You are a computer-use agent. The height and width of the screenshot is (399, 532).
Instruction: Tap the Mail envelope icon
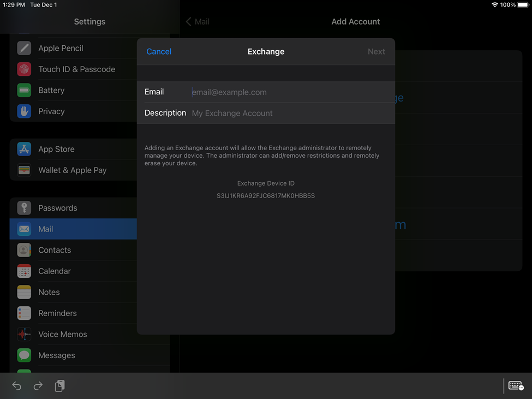24,229
